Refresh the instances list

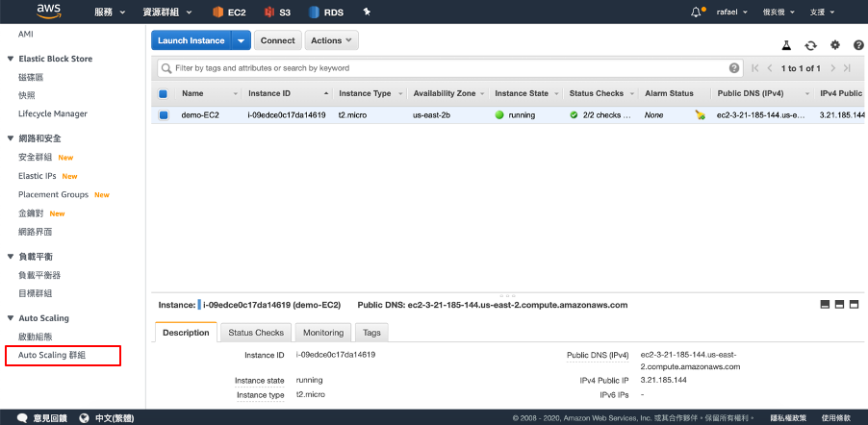click(x=810, y=45)
